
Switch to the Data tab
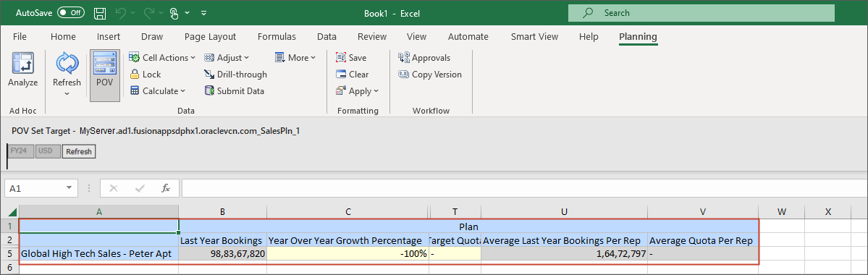coord(326,36)
